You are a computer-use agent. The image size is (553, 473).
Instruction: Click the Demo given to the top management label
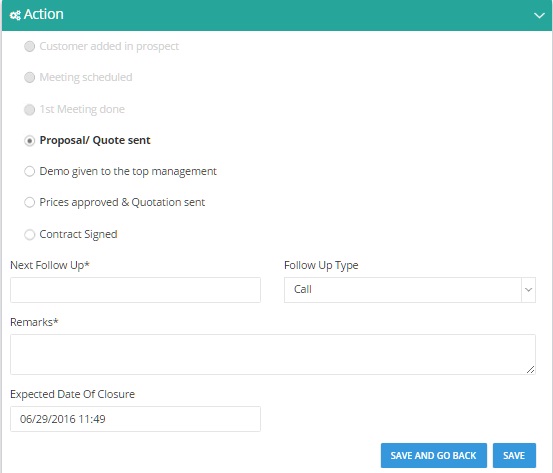[x=128, y=171]
